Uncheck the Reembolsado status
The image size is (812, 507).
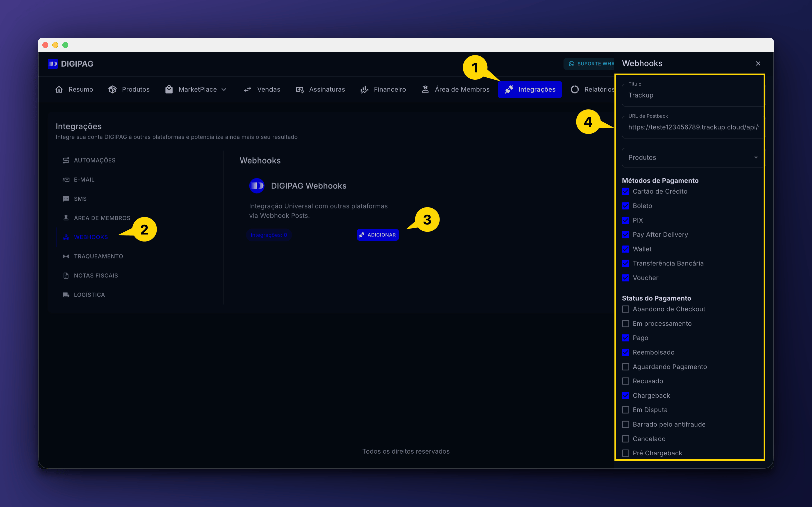click(x=625, y=352)
